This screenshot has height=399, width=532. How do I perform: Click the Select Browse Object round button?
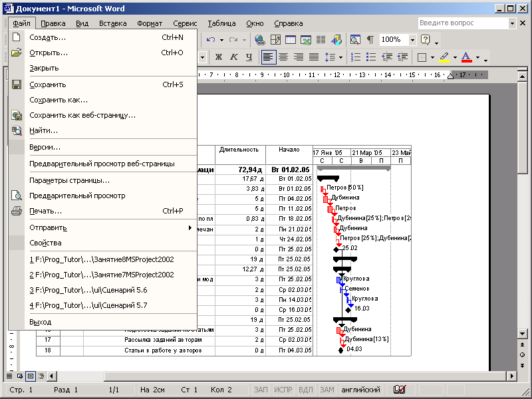[522, 355]
